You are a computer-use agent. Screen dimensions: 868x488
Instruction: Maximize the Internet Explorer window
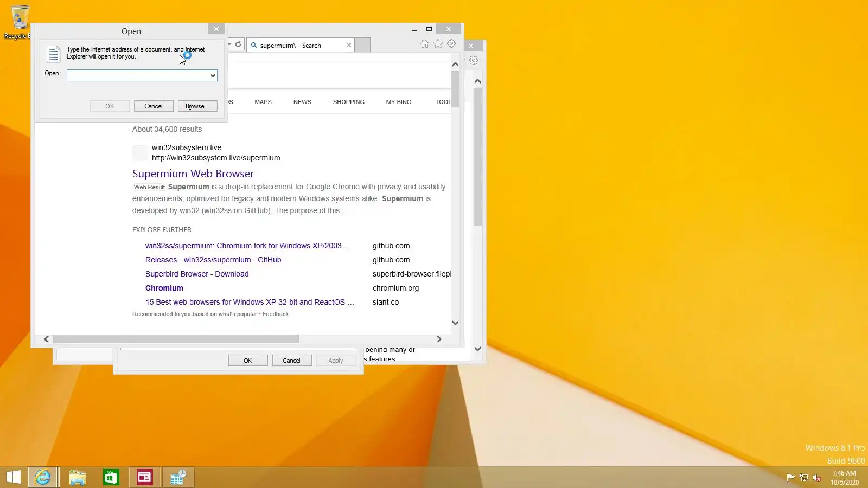[429, 29]
